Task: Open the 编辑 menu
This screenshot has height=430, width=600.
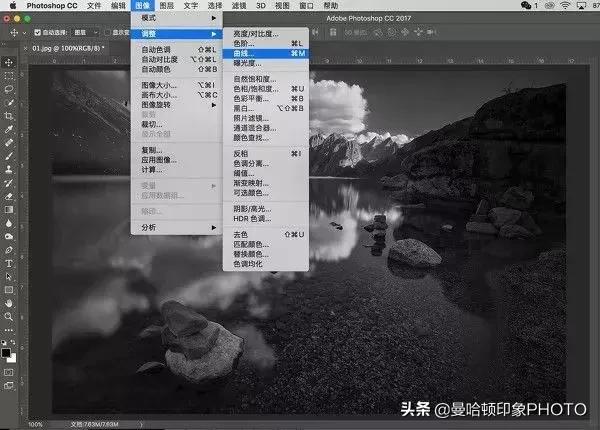Action: (118, 5)
